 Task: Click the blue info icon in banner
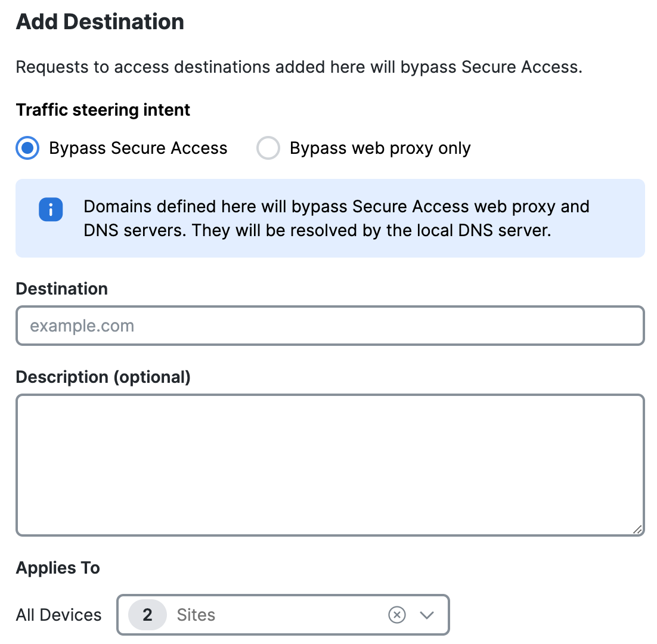pyautogui.click(x=51, y=209)
